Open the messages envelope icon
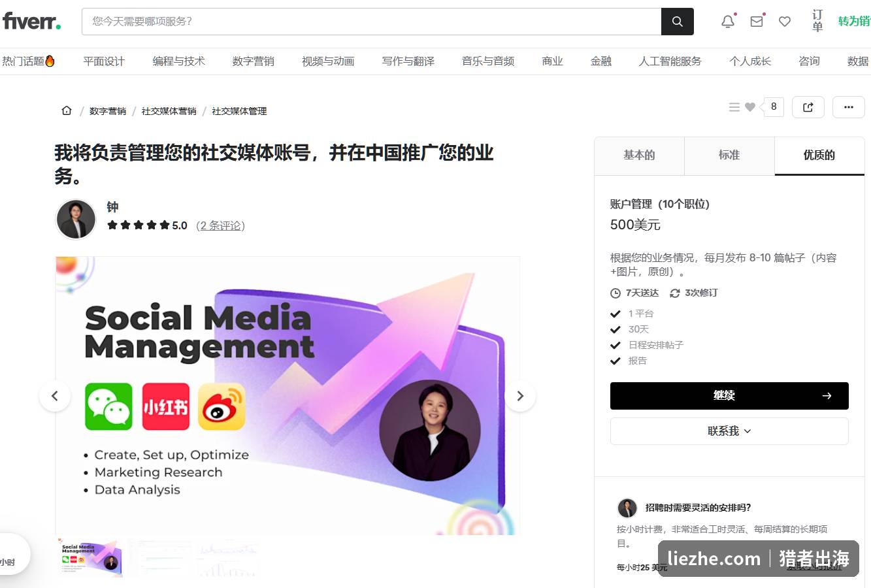This screenshot has width=871, height=588. [757, 22]
